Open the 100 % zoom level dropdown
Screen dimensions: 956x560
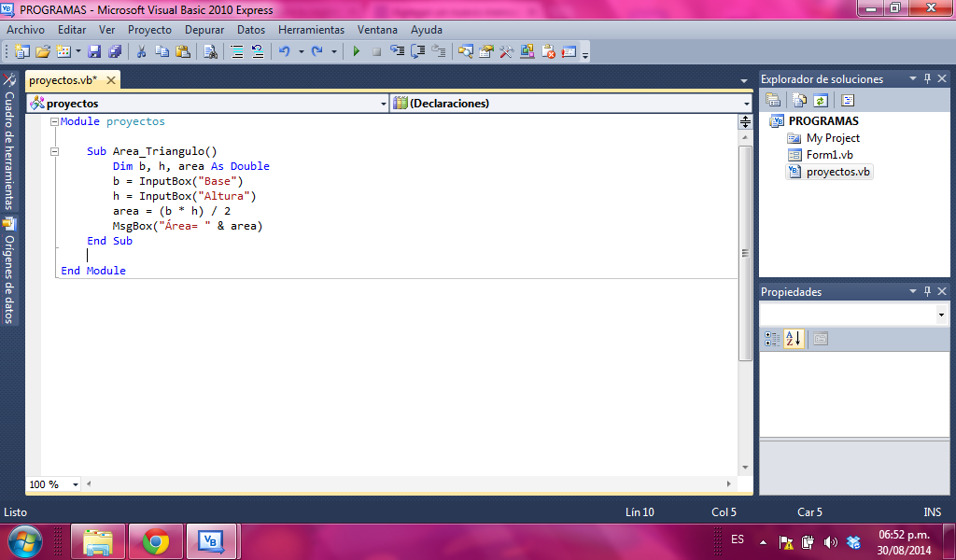click(76, 484)
